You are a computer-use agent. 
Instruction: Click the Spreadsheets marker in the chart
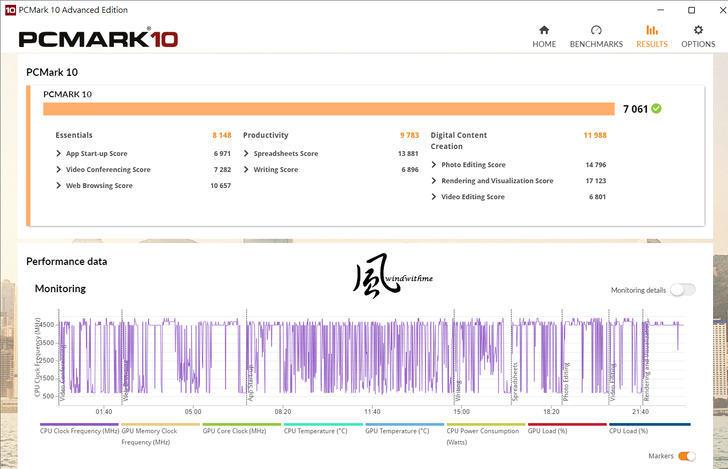(514, 382)
